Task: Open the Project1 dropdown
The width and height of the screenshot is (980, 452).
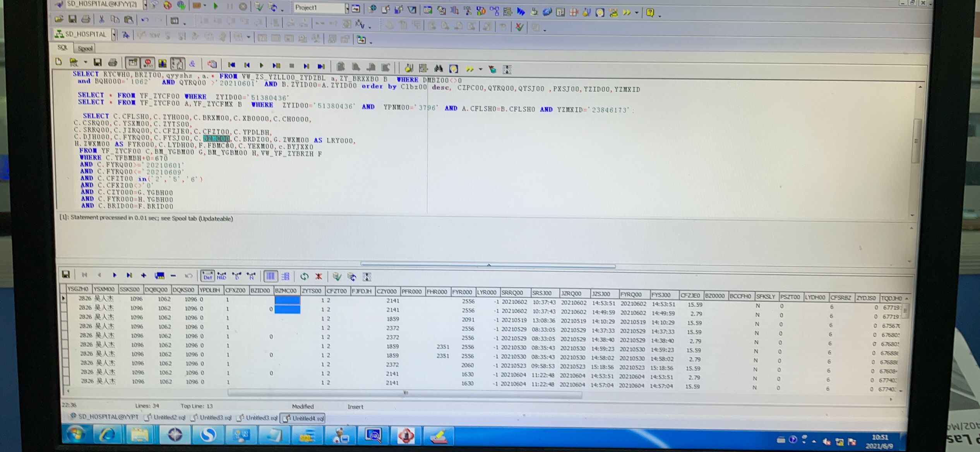Action: pyautogui.click(x=347, y=8)
